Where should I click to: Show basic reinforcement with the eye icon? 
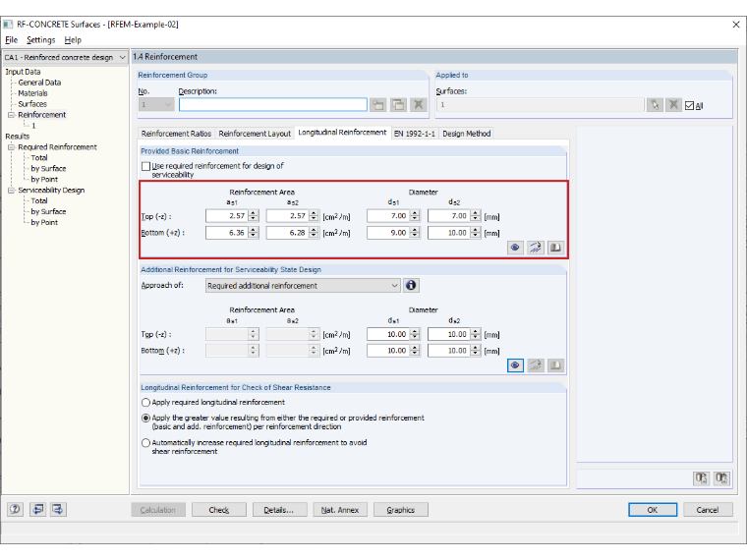(515, 248)
